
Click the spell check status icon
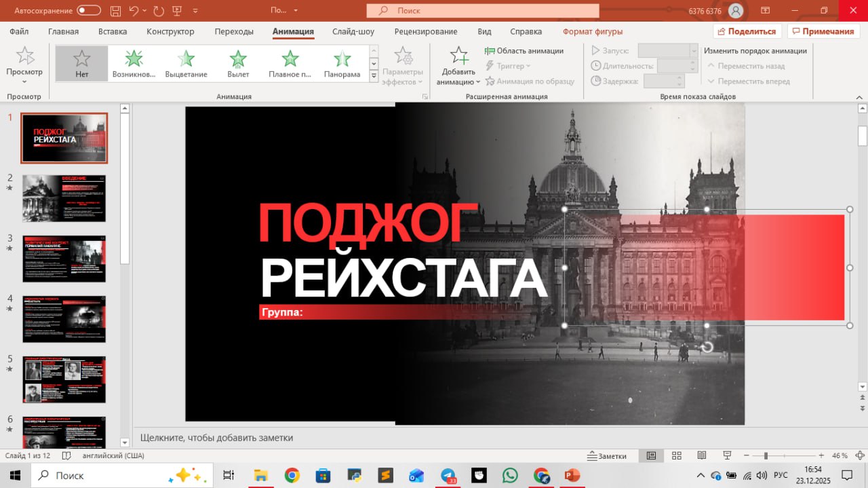[x=66, y=455]
